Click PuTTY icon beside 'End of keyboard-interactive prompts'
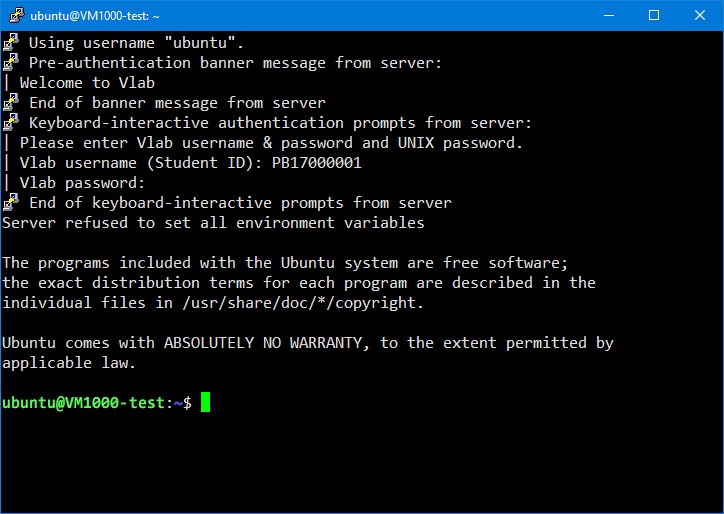This screenshot has width=724, height=514. [x=10, y=203]
